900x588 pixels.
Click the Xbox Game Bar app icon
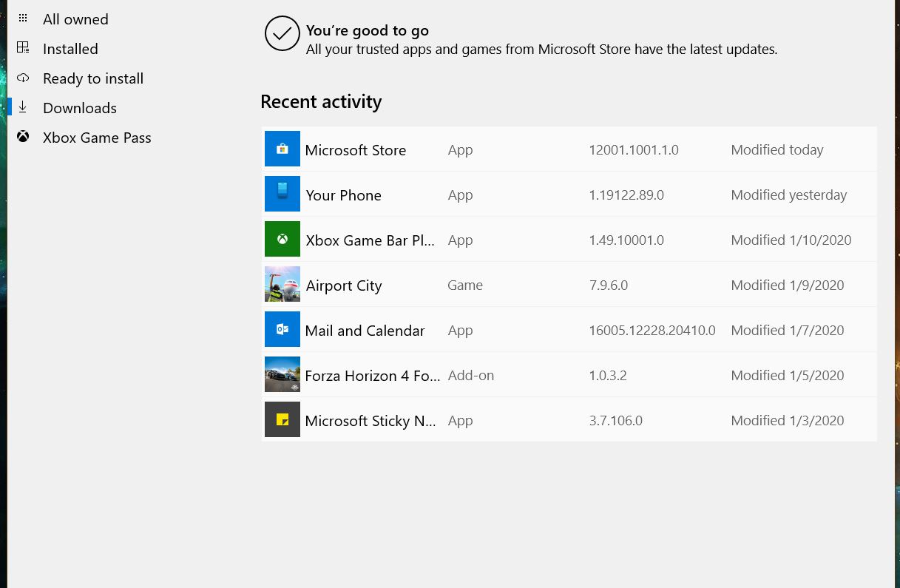pos(282,239)
